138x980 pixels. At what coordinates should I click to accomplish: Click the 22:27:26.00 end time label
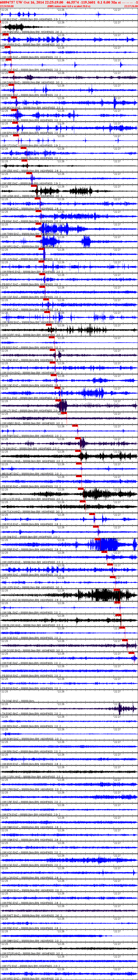tap(131, 7)
